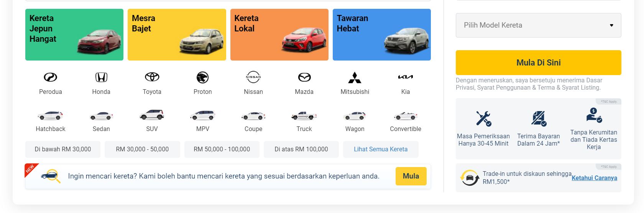This screenshot has height=213, width=644.
Task: Choose the Mazda brand icon
Action: (x=304, y=77)
